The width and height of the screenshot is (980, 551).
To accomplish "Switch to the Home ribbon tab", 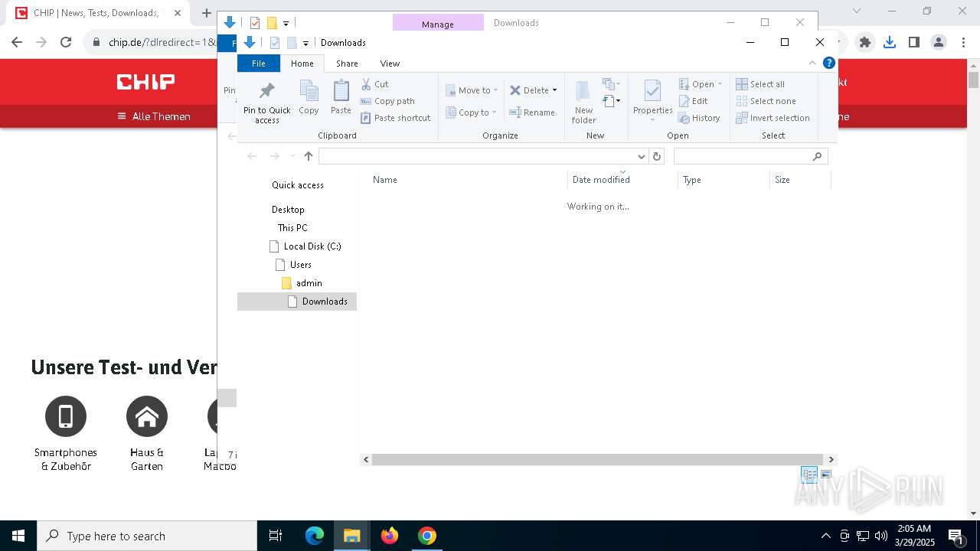I will pos(302,64).
